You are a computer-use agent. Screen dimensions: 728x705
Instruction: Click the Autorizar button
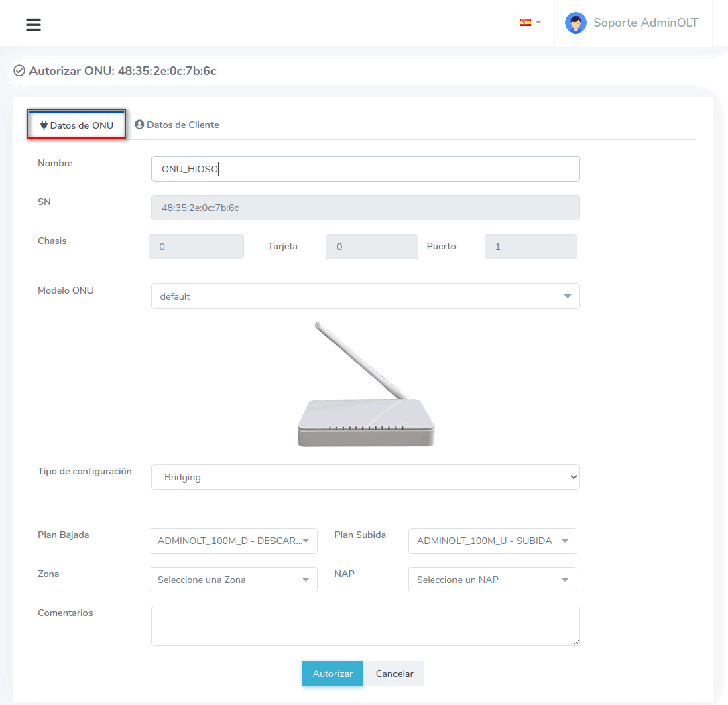pyautogui.click(x=332, y=674)
